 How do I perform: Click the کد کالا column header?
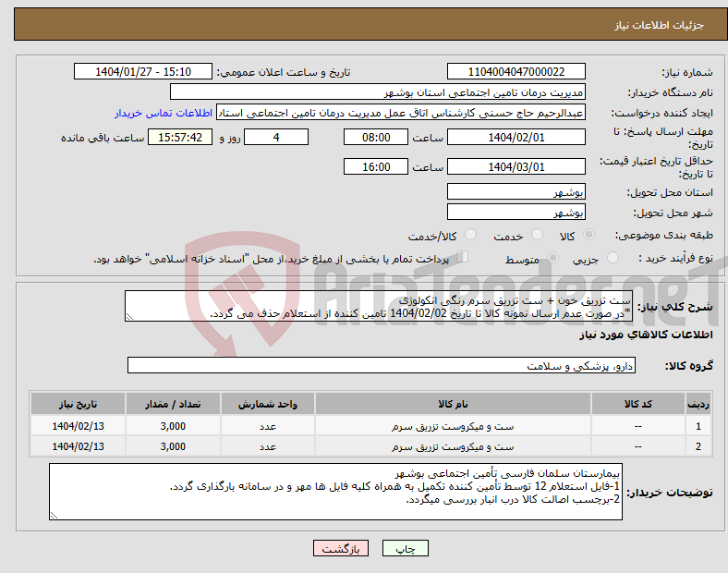tap(638, 404)
